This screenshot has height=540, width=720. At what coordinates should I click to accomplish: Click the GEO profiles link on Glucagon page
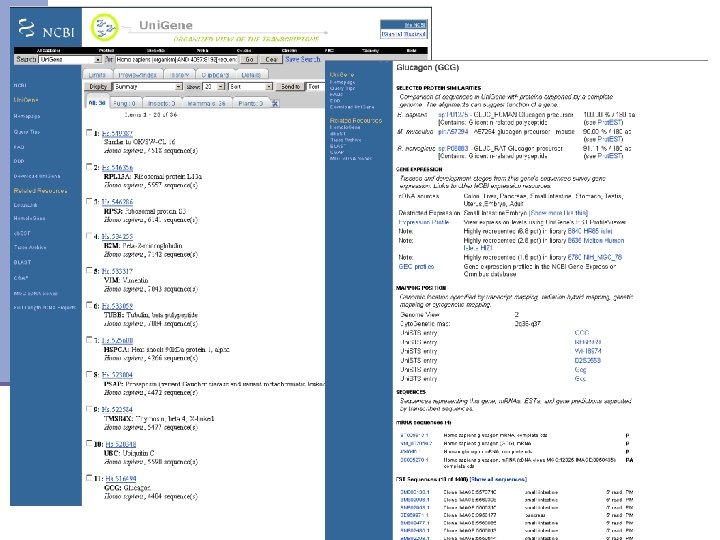tap(416, 266)
